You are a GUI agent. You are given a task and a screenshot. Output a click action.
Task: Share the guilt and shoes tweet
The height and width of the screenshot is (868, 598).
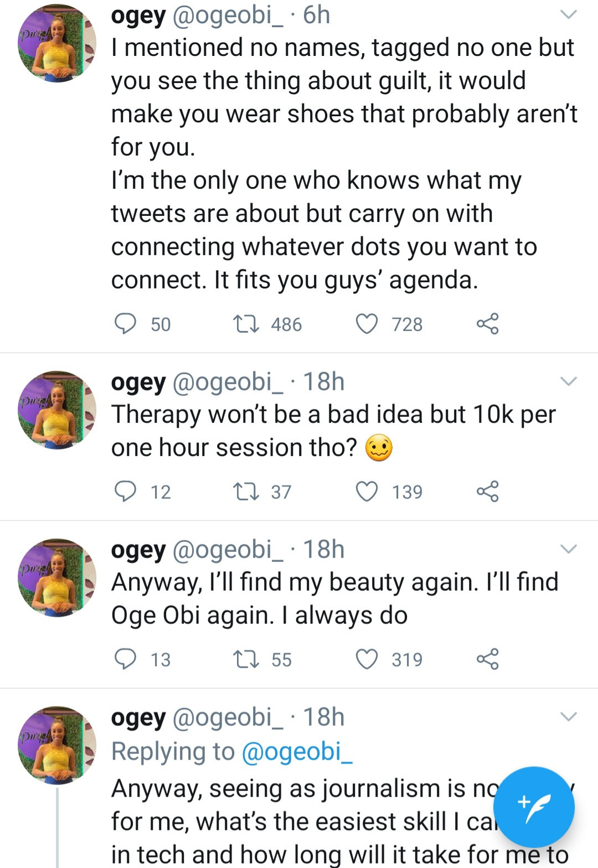pos(487,324)
